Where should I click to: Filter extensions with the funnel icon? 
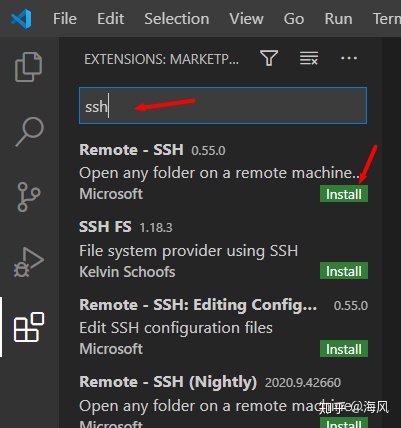tap(269, 58)
